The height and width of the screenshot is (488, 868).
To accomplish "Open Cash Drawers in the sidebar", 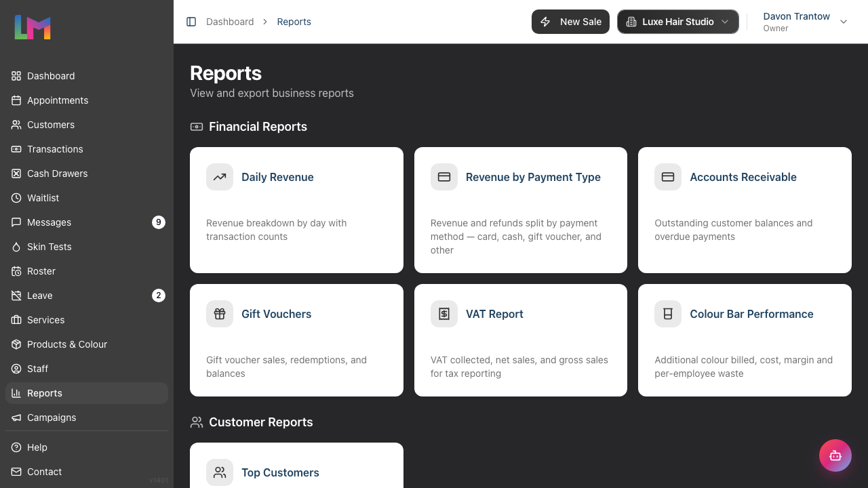I will point(87,174).
